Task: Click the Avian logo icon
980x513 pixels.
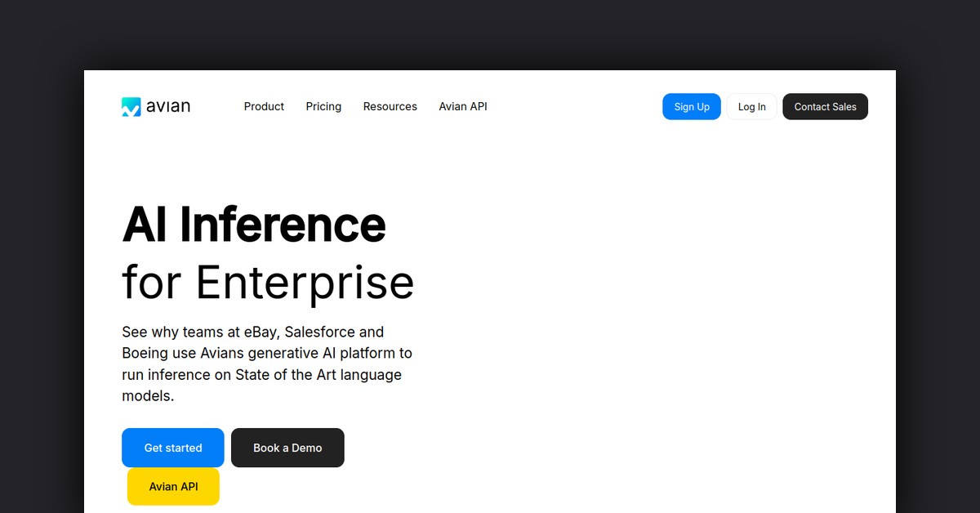Action: (131, 107)
